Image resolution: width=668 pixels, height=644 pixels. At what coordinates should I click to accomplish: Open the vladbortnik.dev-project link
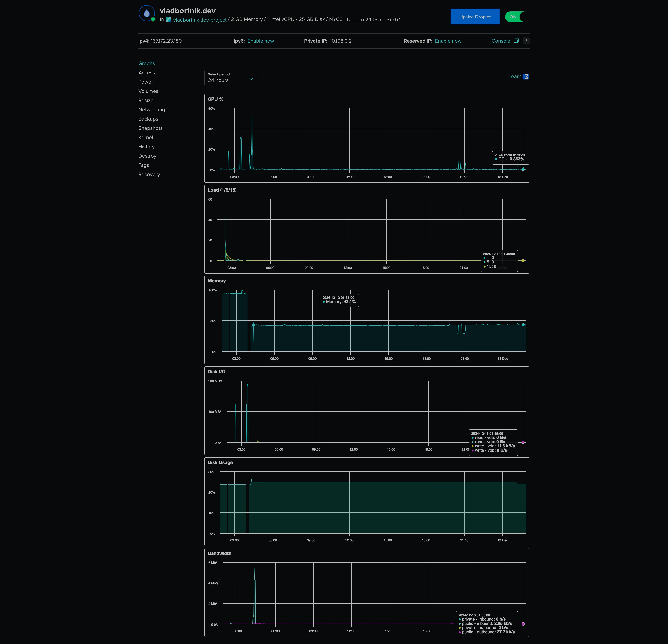click(199, 20)
